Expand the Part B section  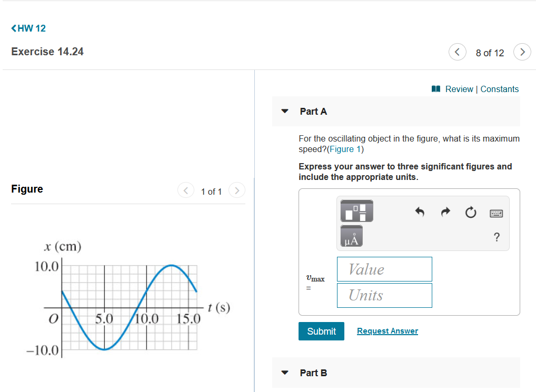click(x=285, y=373)
